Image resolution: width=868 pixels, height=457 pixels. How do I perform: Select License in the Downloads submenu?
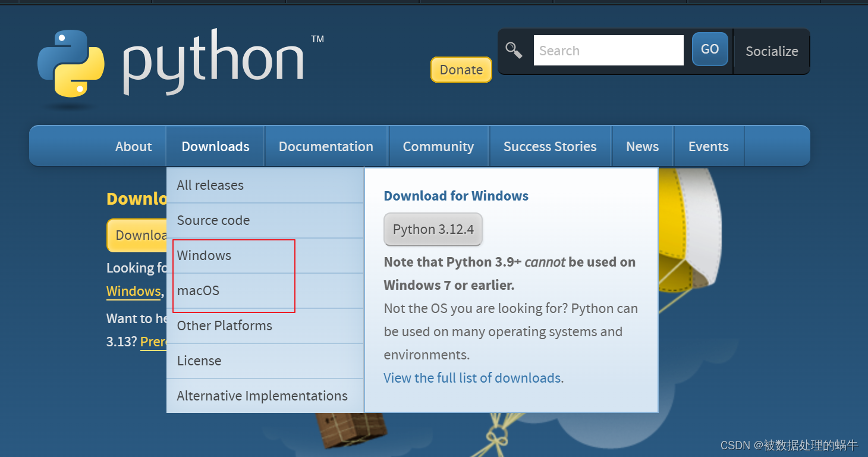[265, 361]
